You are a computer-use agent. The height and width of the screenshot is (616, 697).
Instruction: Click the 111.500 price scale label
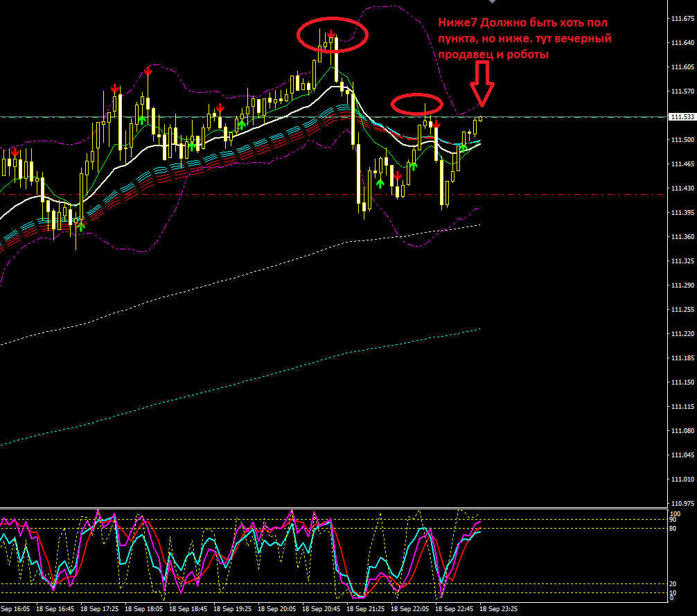point(682,140)
